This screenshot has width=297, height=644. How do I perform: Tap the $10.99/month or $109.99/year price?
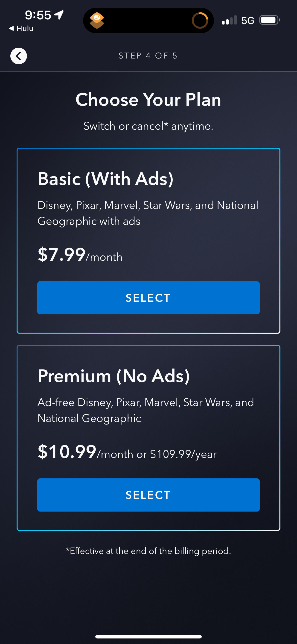tap(127, 452)
